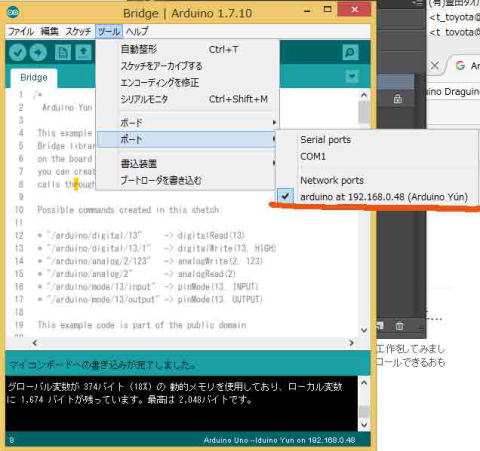The height and width of the screenshot is (451, 480).
Task: Close the open ツール menu
Action: pyautogui.click(x=109, y=32)
